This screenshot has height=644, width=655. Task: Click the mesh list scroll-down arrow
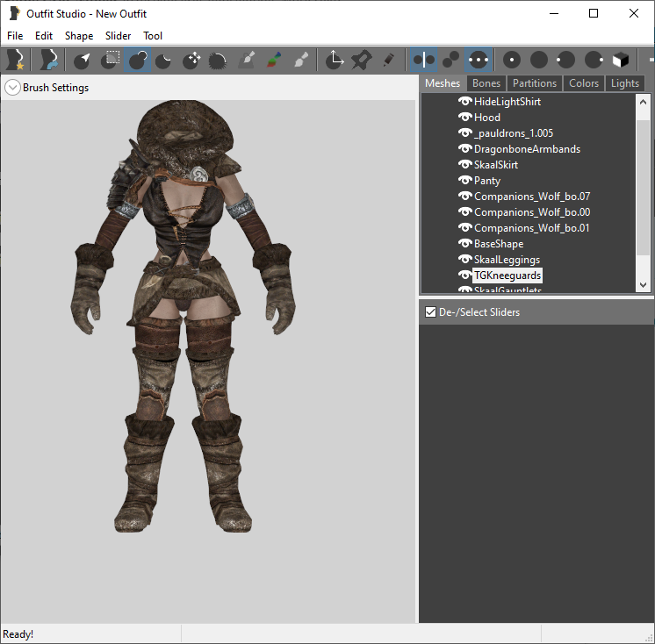click(643, 285)
